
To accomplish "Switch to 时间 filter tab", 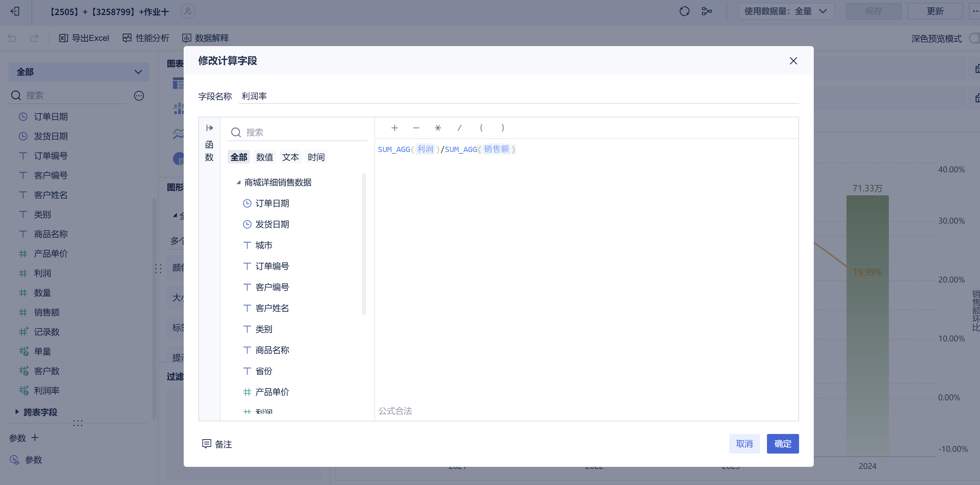I will (x=316, y=157).
